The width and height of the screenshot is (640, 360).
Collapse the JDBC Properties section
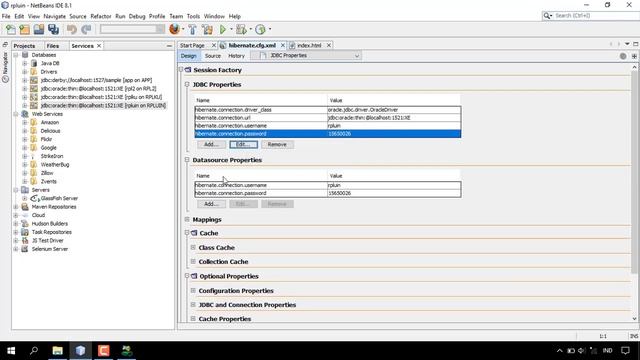point(187,84)
